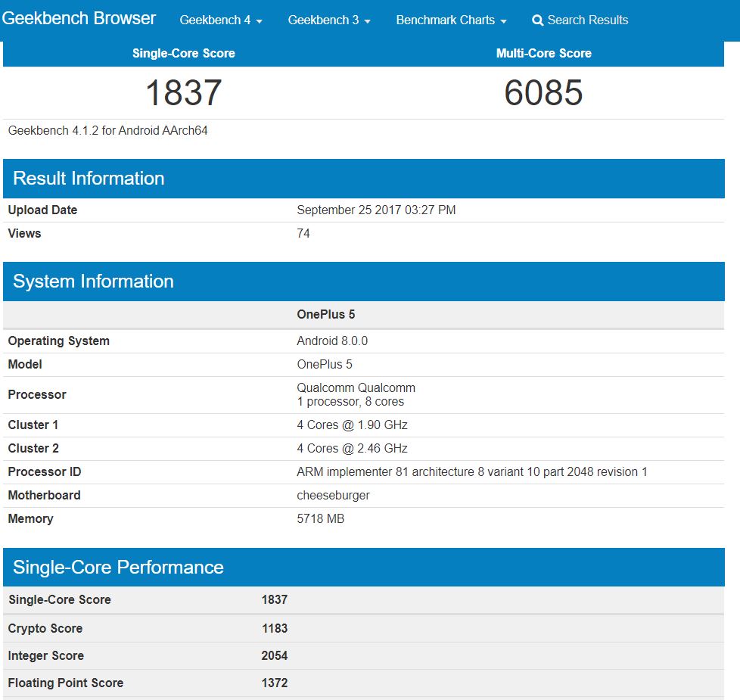Open the Geekbench 3 dropdown menu
The image size is (740, 700).
[x=329, y=20]
